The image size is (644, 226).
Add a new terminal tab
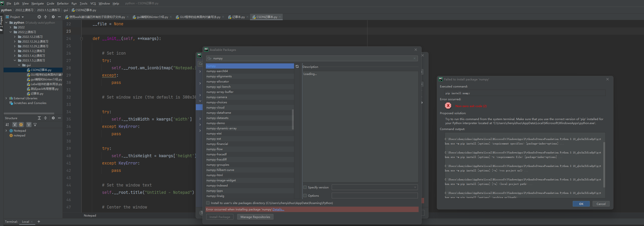[x=39, y=222]
